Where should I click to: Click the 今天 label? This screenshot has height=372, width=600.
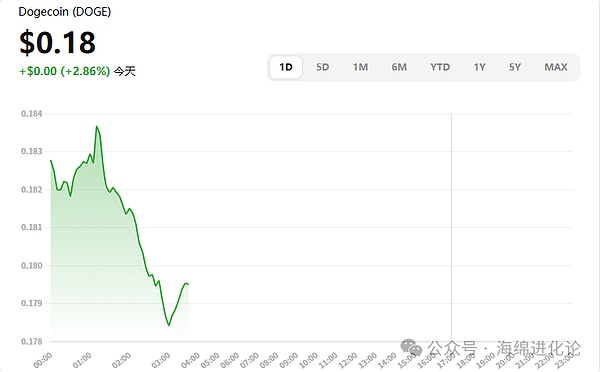[x=125, y=71]
